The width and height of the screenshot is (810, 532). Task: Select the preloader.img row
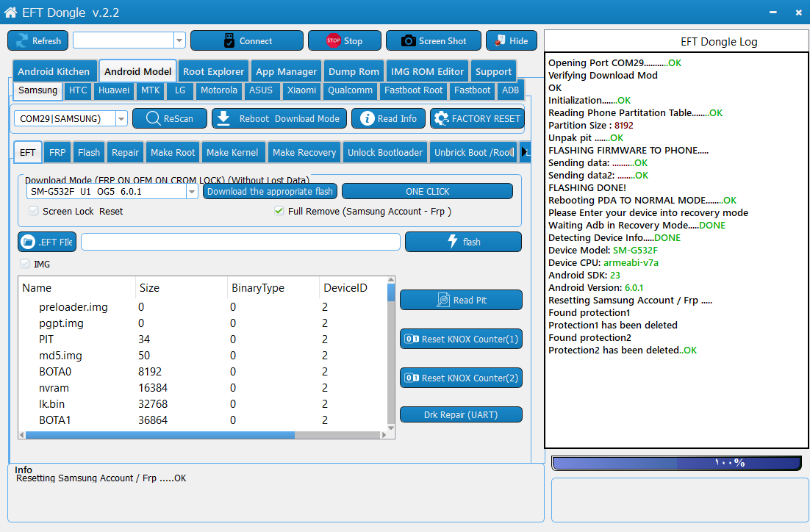203,307
